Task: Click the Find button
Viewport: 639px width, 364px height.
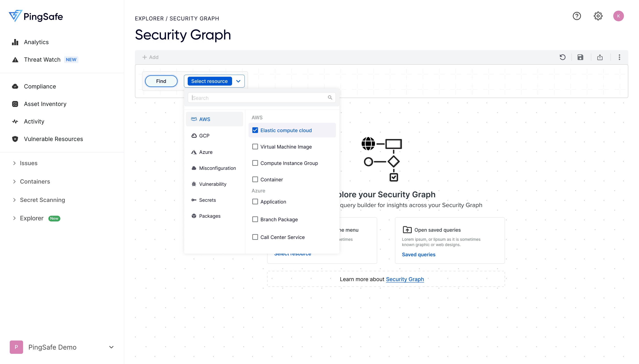Action: 161,81
